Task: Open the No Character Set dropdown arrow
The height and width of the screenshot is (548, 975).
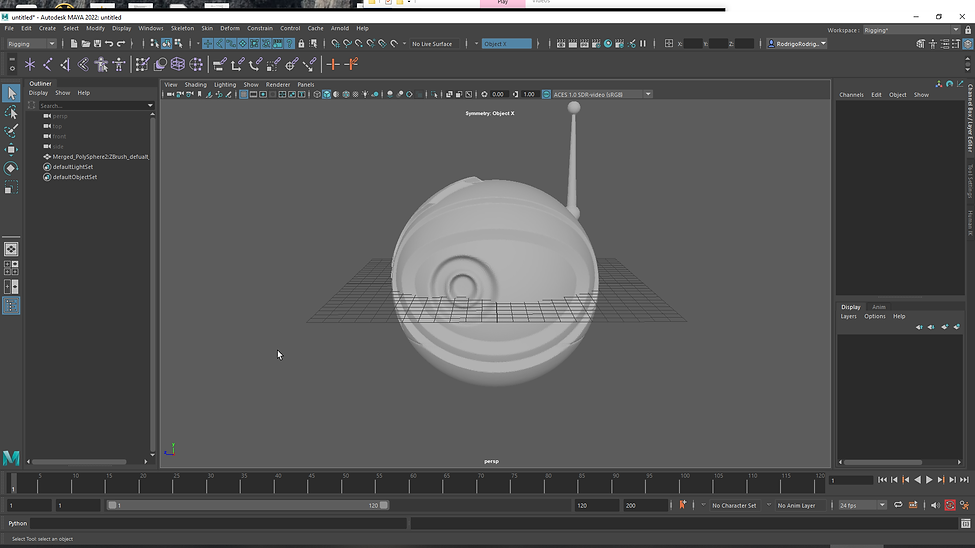Action: coord(703,505)
